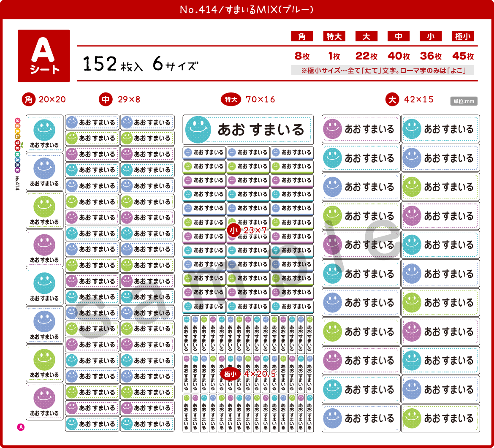
Task: Click the 4×20.5 dimension text
Action: [260, 374]
